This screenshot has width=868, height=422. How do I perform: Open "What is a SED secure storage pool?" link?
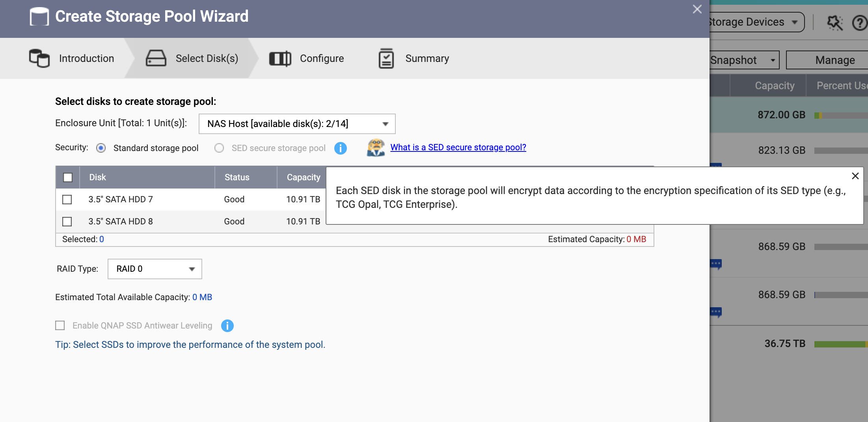pyautogui.click(x=458, y=147)
